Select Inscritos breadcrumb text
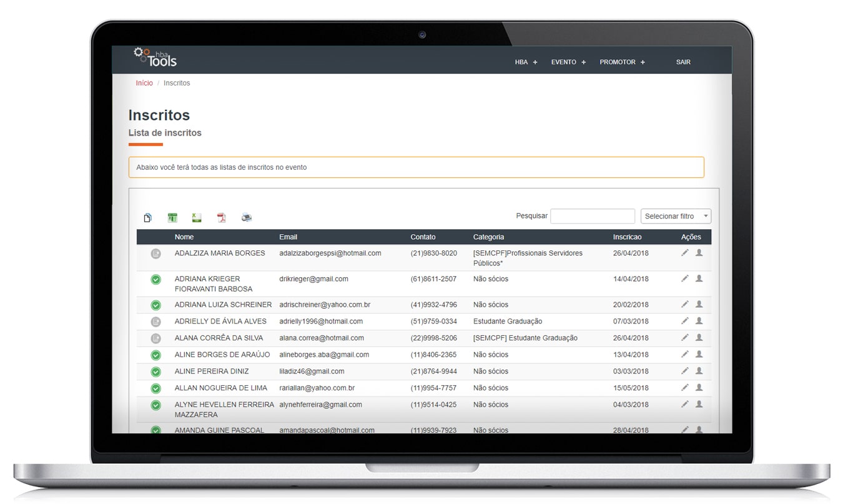The width and height of the screenshot is (843, 504). [x=177, y=83]
